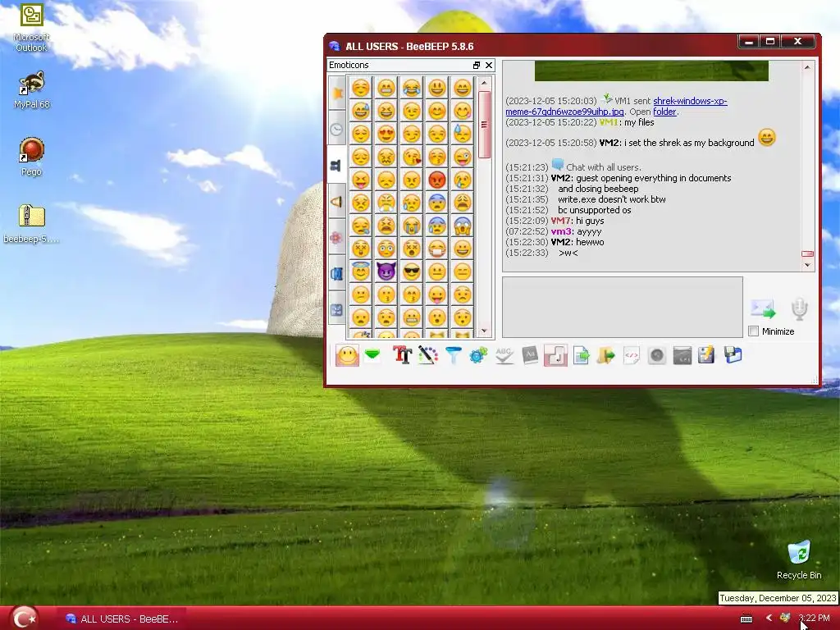Image resolution: width=840 pixels, height=630 pixels.
Task: Click the dark window toolbar icon
Action: [682, 355]
